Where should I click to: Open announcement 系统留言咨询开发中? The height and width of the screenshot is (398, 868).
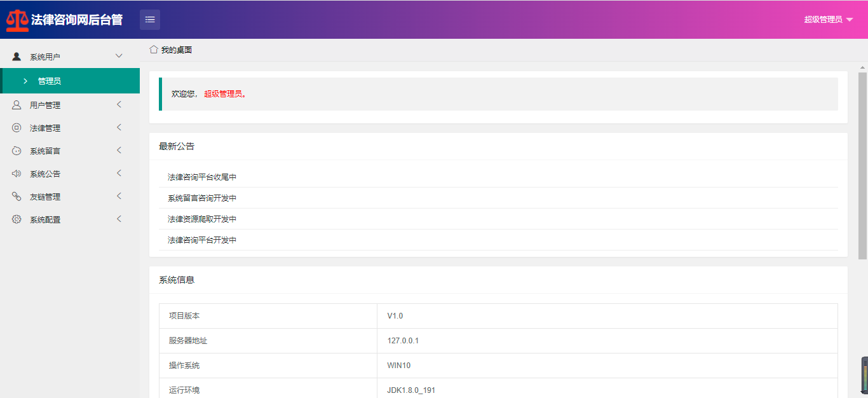point(202,198)
